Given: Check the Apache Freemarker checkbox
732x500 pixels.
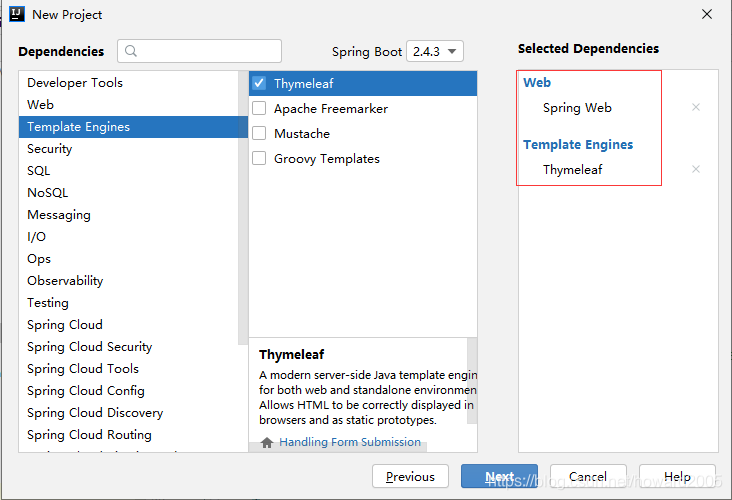Looking at the screenshot, I should pos(259,108).
